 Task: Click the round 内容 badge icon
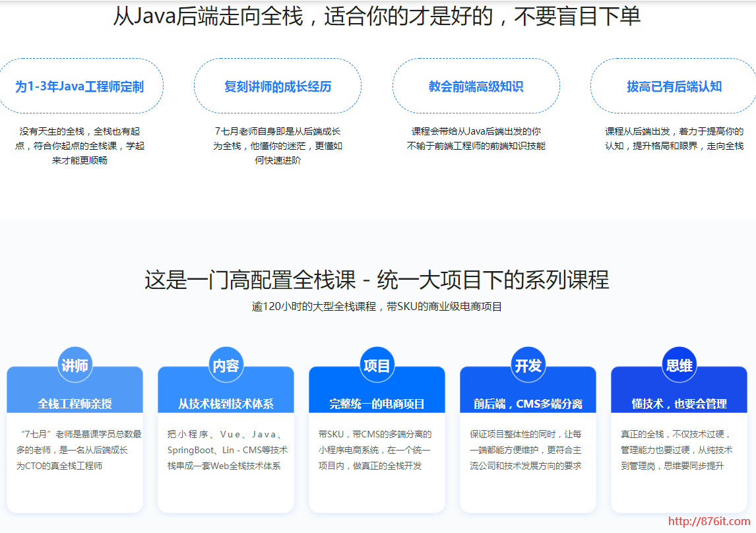click(x=226, y=365)
